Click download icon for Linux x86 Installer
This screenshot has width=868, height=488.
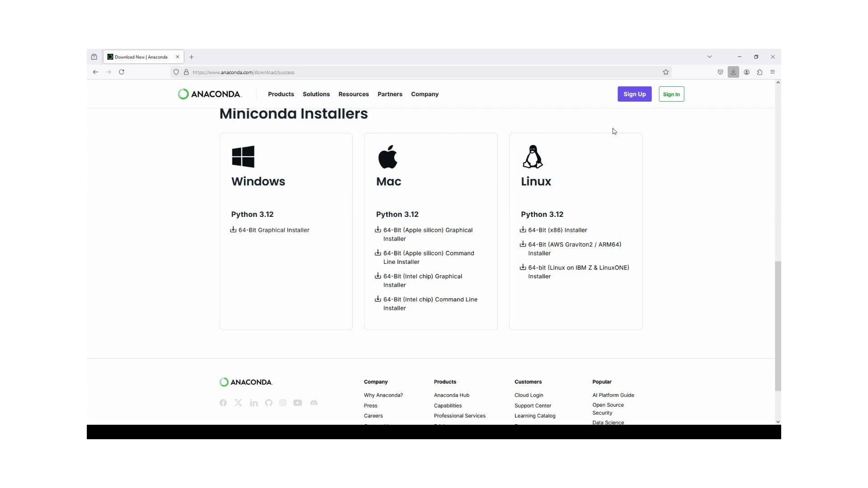coord(523,230)
